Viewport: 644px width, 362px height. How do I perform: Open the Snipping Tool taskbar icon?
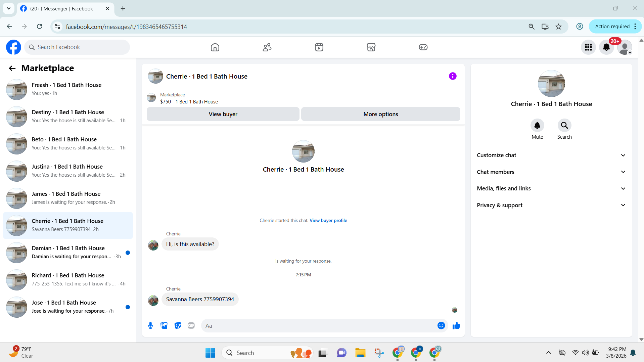(x=379, y=353)
